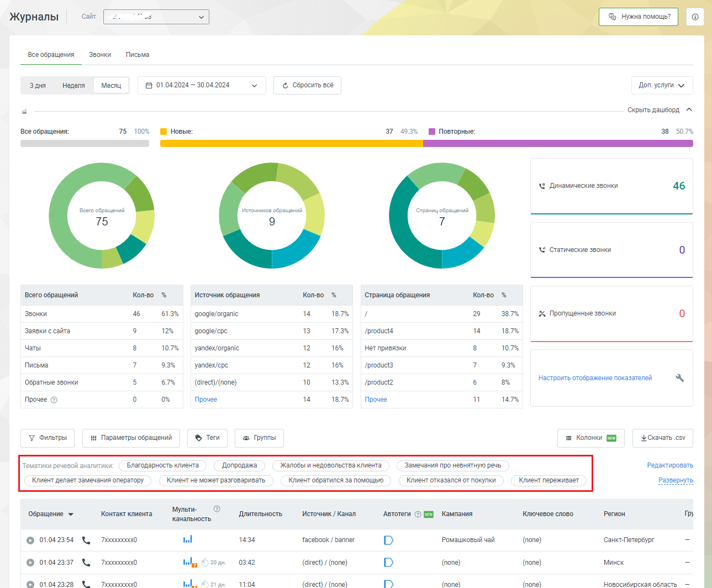This screenshot has height=588, width=712.
Task: Switch to the Все обращения tab
Action: (51, 55)
